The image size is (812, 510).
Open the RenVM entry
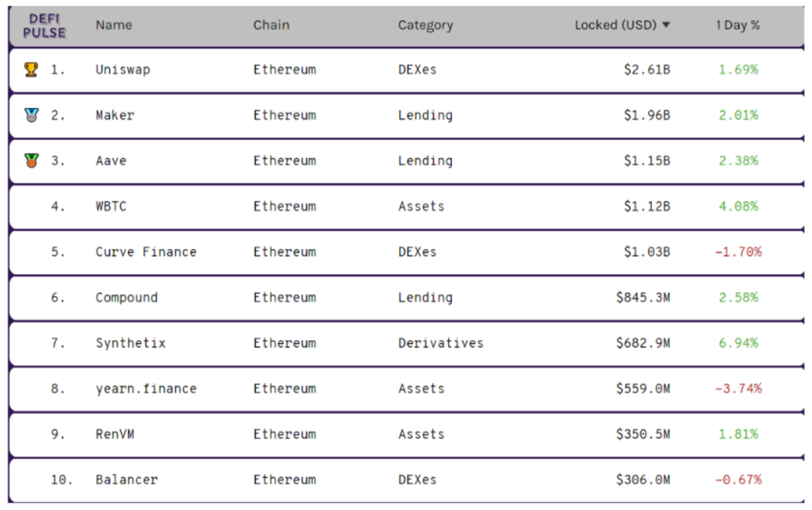[114, 434]
